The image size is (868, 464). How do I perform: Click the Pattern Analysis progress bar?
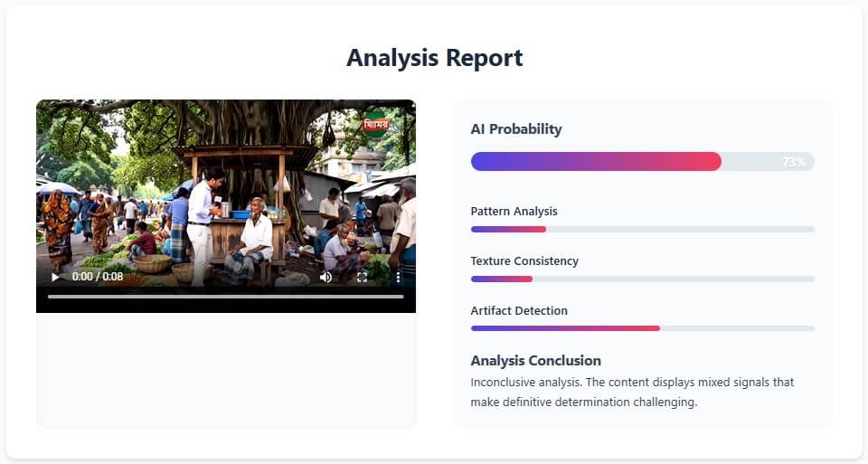pyautogui.click(x=642, y=229)
